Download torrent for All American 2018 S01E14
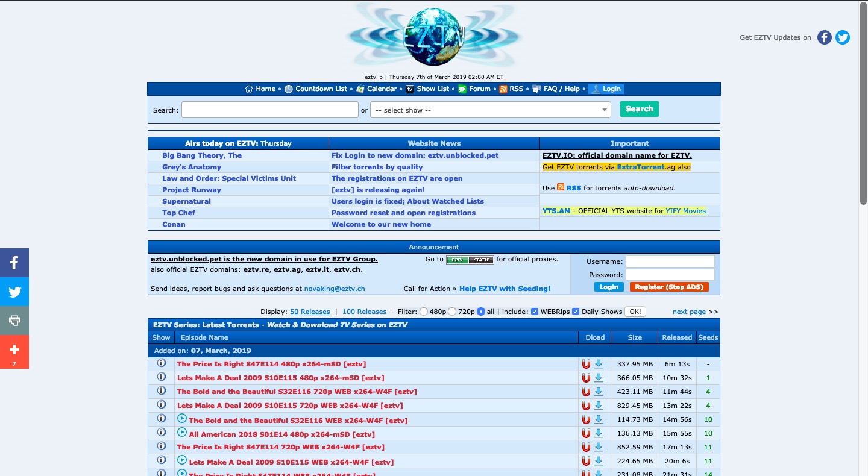This screenshot has height=476, width=868. (599, 433)
